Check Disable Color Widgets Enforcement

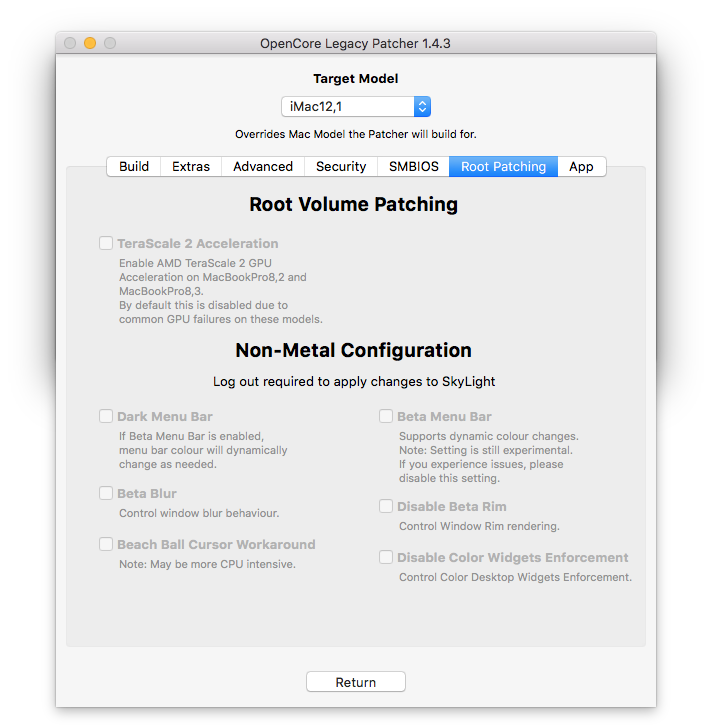386,557
